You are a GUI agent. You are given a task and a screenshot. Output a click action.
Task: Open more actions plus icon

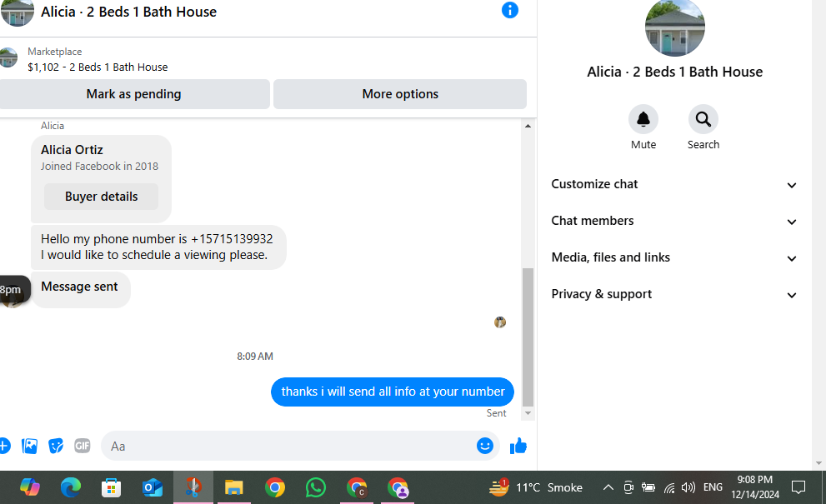click(4, 446)
